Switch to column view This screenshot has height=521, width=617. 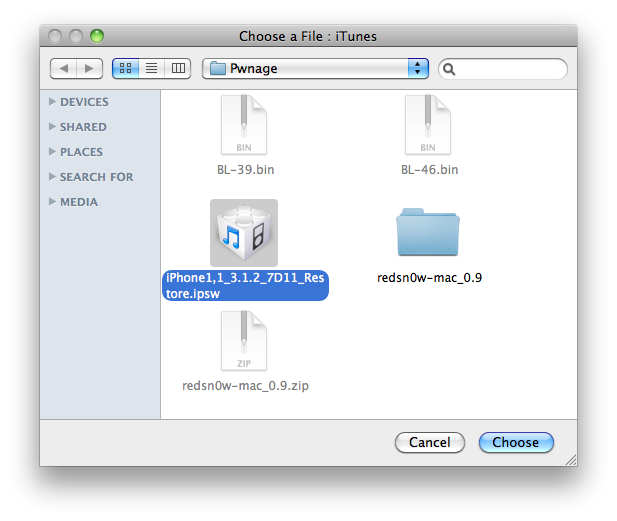178,68
